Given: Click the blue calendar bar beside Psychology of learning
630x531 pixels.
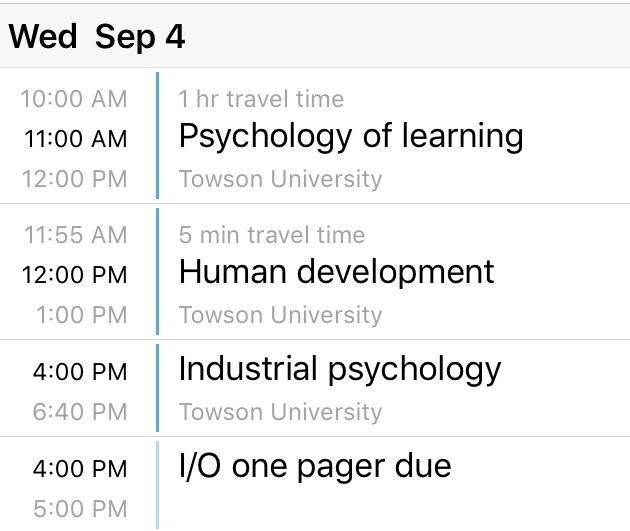Looking at the screenshot, I should click(158, 136).
